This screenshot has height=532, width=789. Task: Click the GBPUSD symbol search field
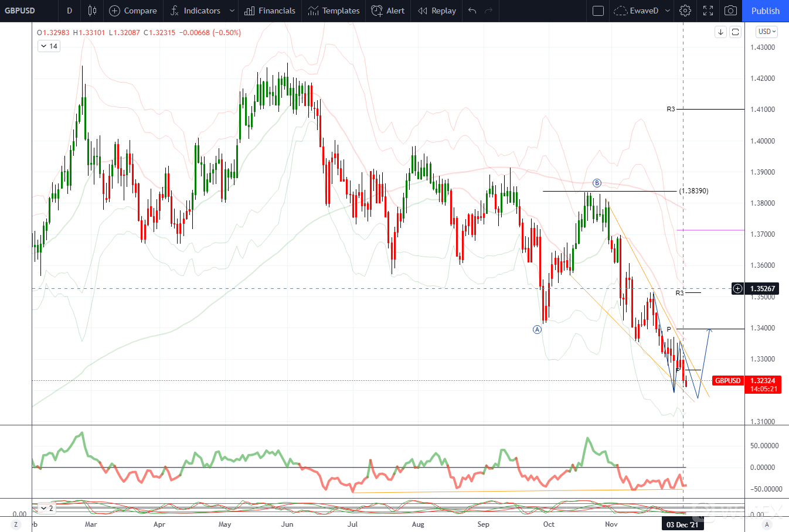click(x=20, y=11)
